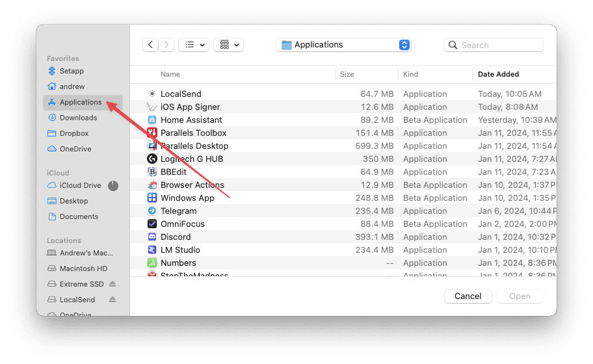The image size is (593, 364).
Task: Click the 599.3 MB size value
Action: point(375,146)
